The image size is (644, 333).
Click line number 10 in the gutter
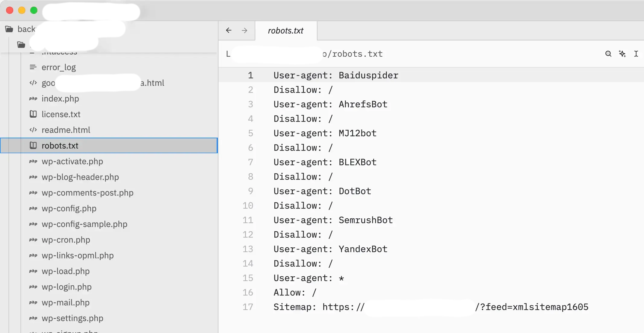[248, 206]
